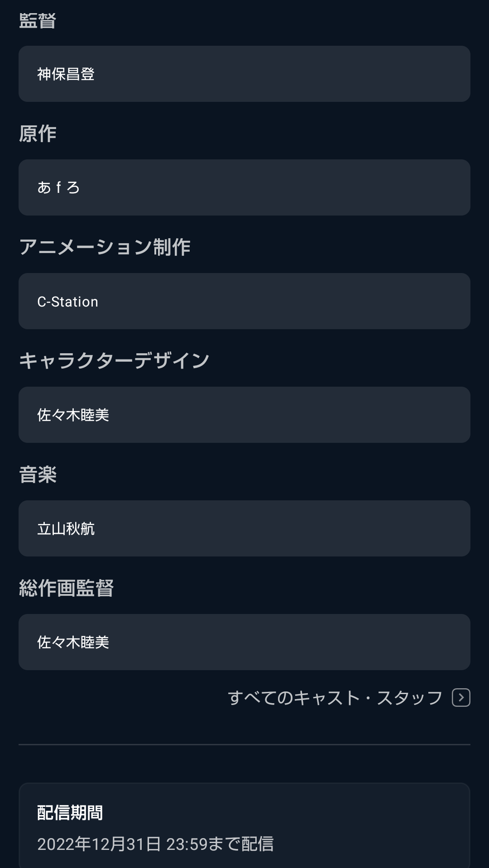Viewport: 489px width, 868px height.
Task: Click the 原作 section heading
Action: point(38,134)
